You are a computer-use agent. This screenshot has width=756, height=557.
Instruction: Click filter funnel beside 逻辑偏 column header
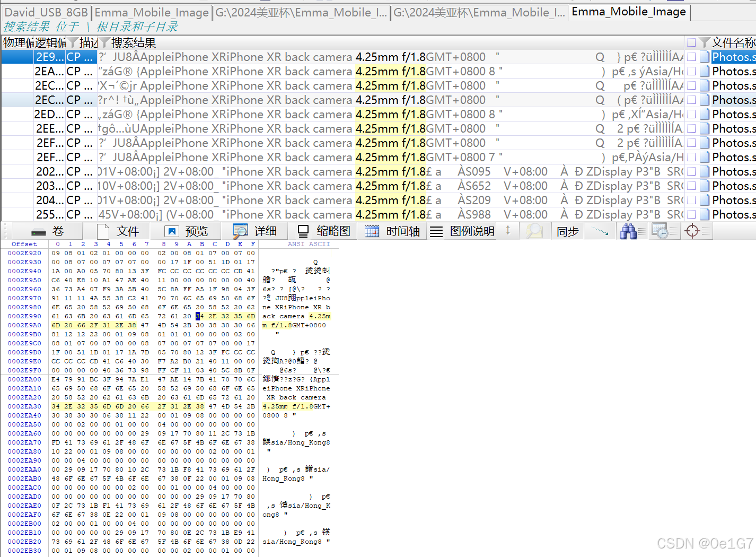(73, 43)
